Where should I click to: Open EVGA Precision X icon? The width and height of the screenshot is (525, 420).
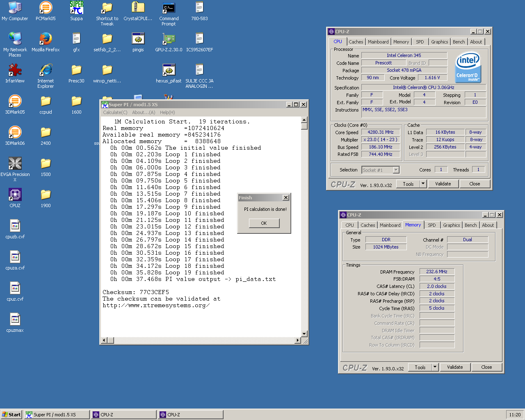click(15, 169)
